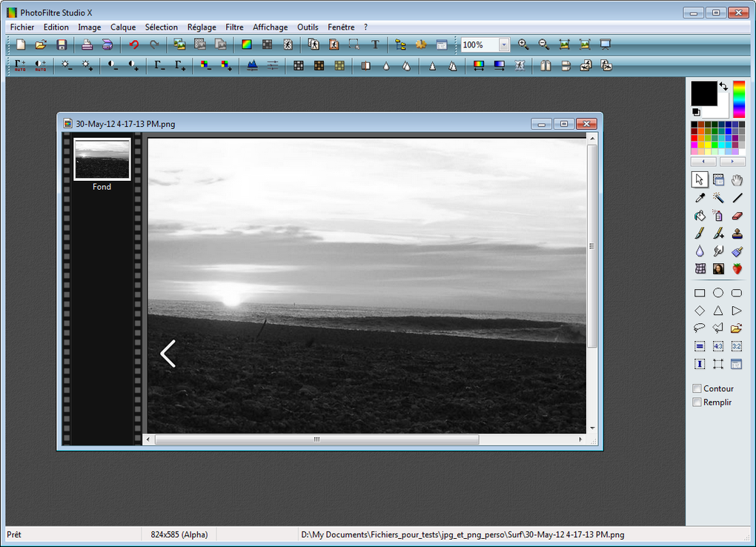Decrease gamma with Gamma minus icon
The image size is (756, 547).
[159, 66]
